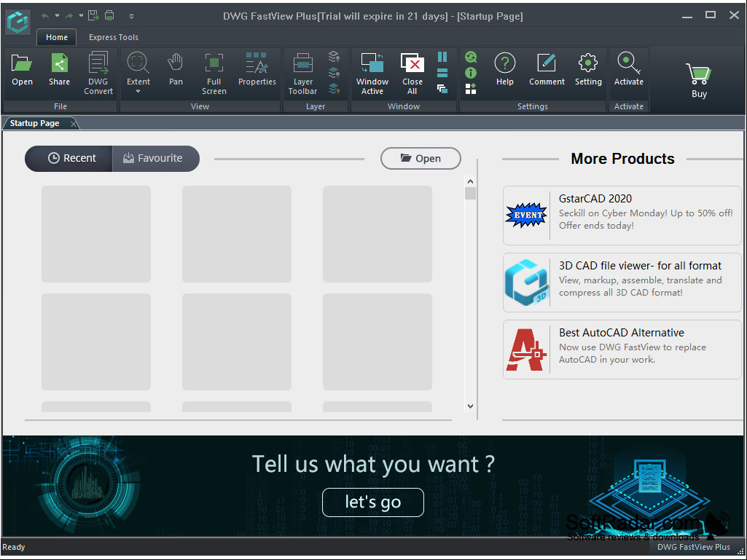This screenshot has height=560, width=747.
Task: Switch to Favourite files list
Action: pos(156,159)
